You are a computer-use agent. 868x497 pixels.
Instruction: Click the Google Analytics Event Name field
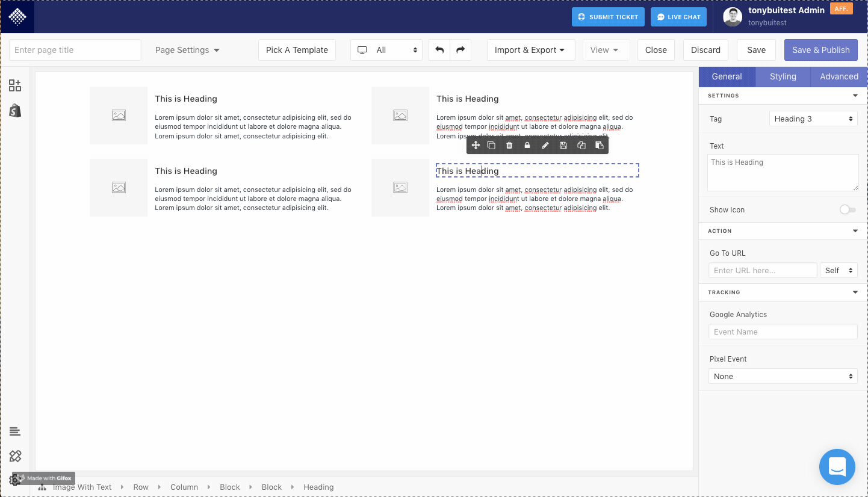pyautogui.click(x=783, y=332)
